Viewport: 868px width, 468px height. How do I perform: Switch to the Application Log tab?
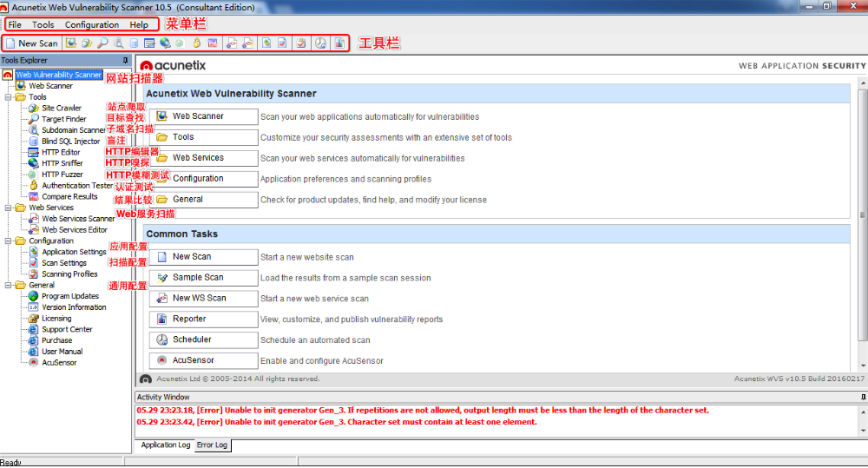tap(165, 445)
